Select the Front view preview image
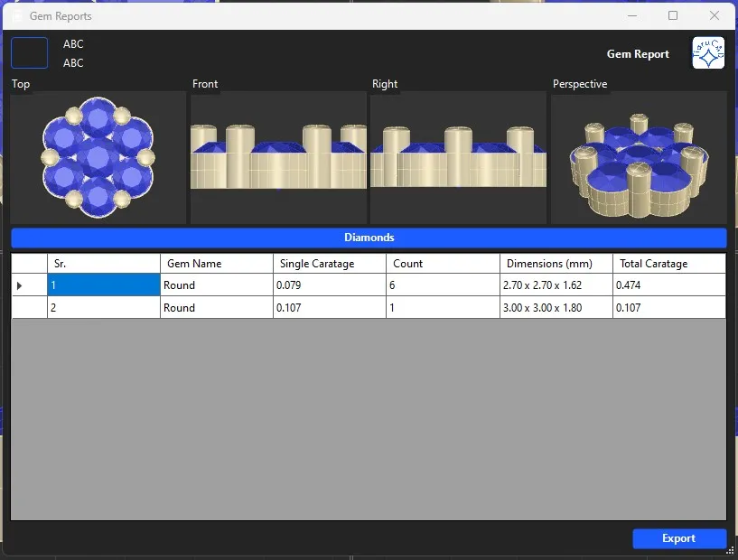 (x=278, y=157)
